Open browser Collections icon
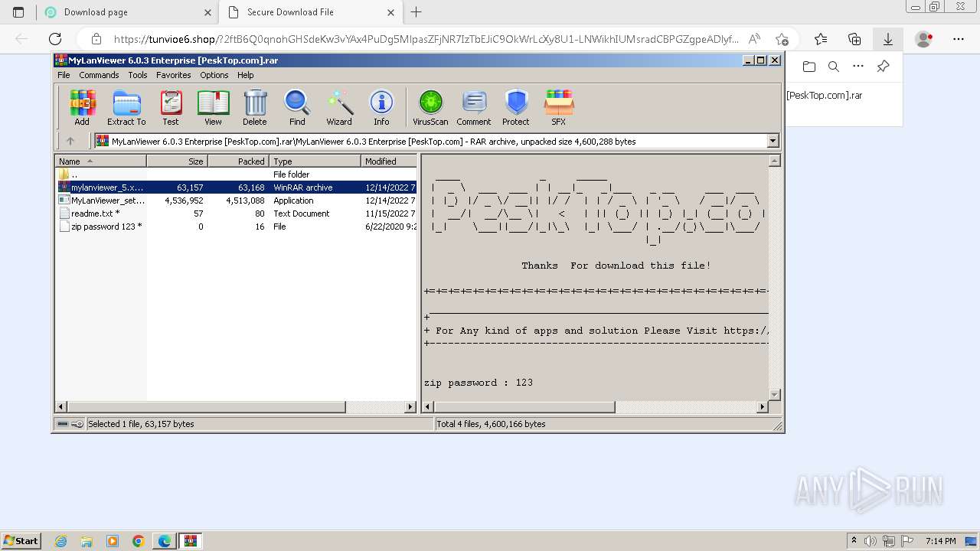 coord(854,39)
